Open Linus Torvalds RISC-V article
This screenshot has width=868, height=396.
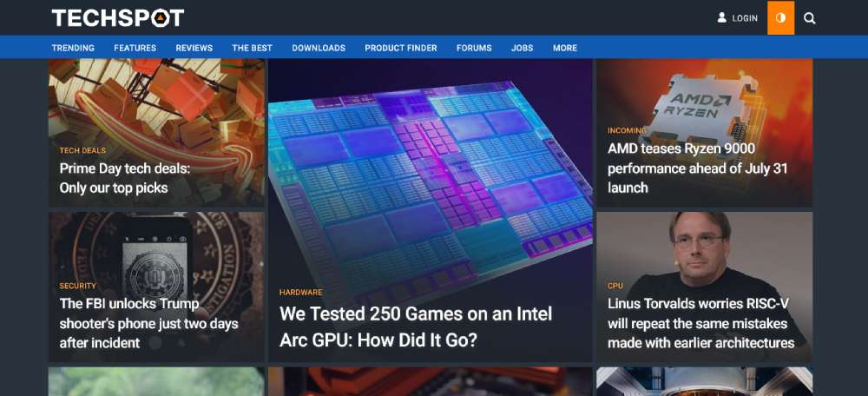(700, 323)
